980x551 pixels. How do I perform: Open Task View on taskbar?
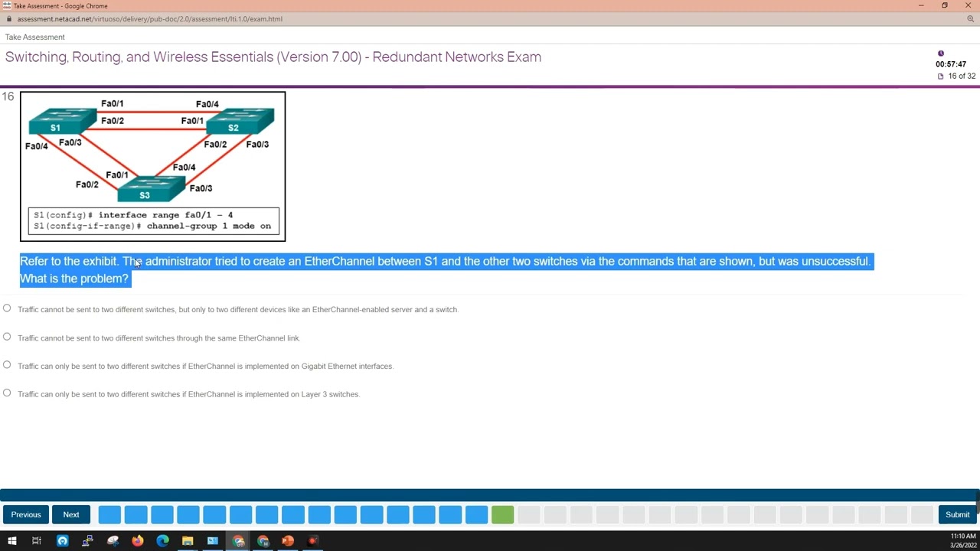point(37,541)
